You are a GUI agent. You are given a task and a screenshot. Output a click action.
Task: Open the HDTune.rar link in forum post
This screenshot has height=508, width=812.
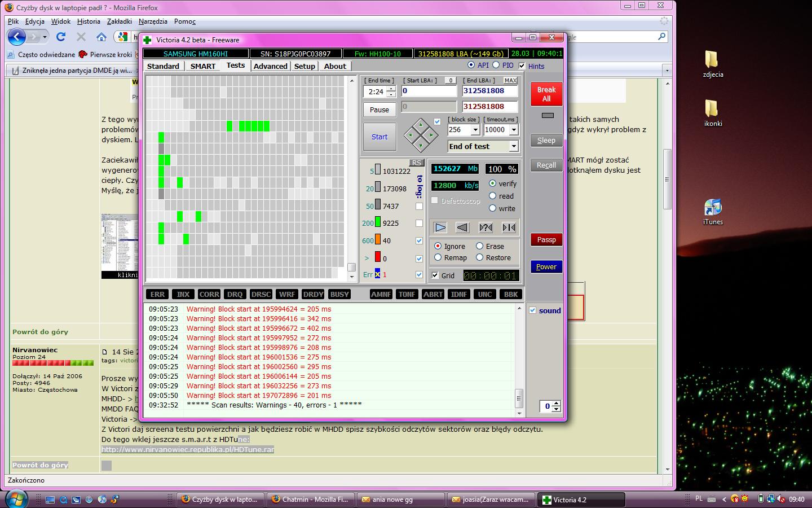[188, 449]
